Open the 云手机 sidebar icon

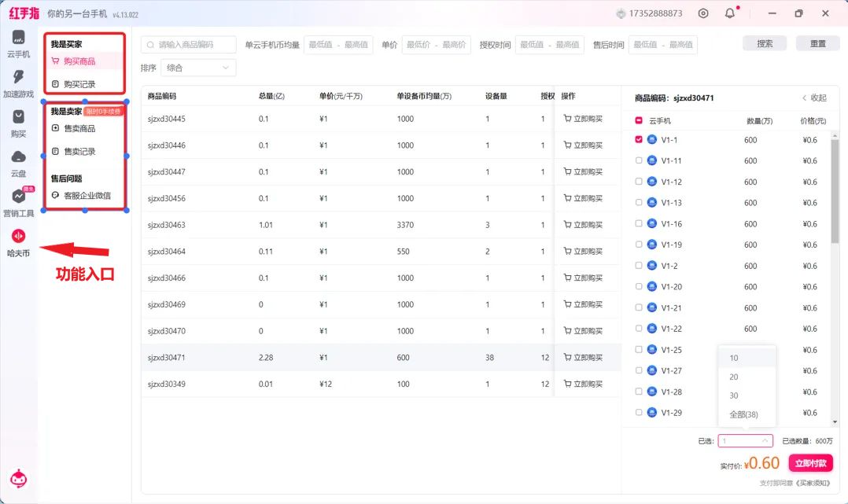pos(18,39)
